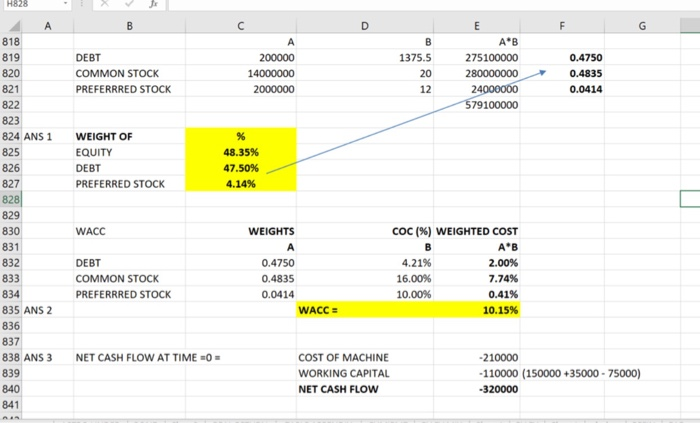Screen dimensions: 700x423
Task: Click bold cell showing -320000
Action: [477, 389]
